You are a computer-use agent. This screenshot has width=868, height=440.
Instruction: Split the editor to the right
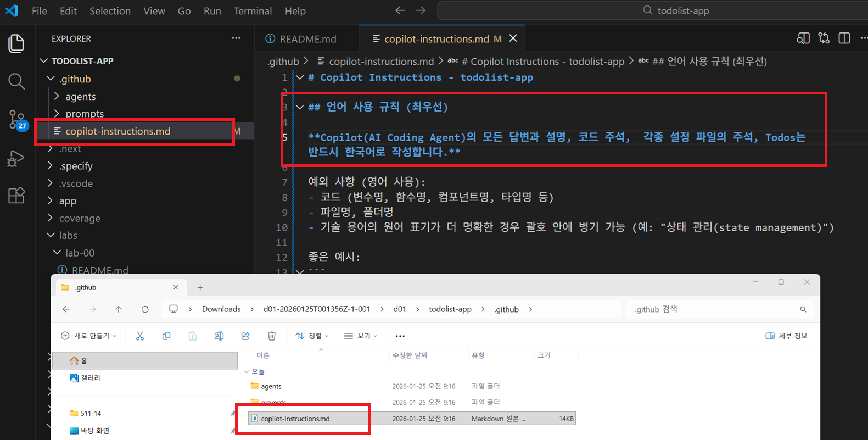844,38
